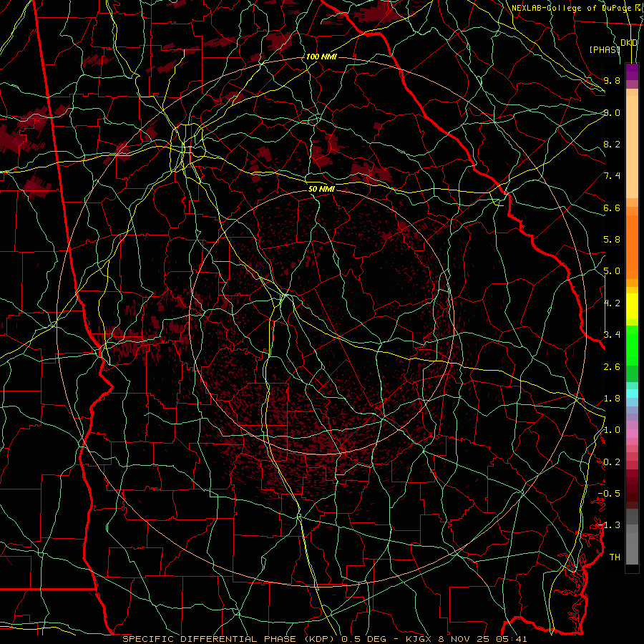Click the 9.0 value on the color scale
Screen dimensions: 644x644
(612, 112)
